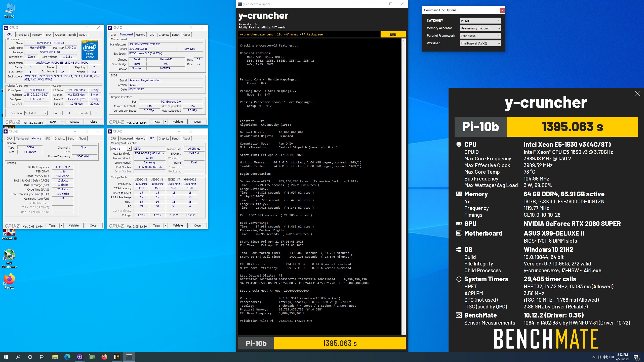Expand Tools arrow in Mainboard window

pyautogui.click(x=166, y=122)
